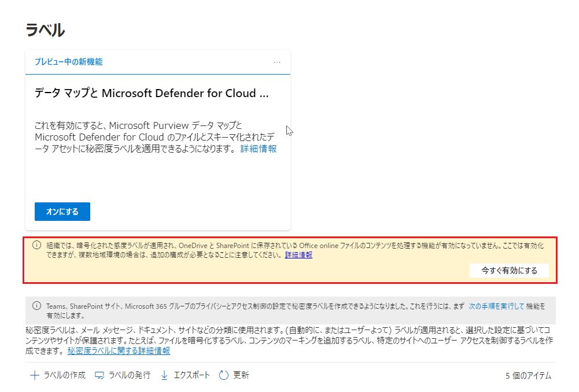Select the データ マップと Microsoft Defender card title
The height and width of the screenshot is (392, 579).
(x=152, y=94)
